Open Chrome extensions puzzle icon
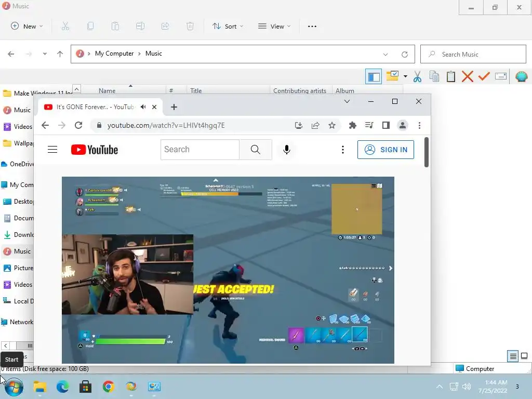532x399 pixels. pyautogui.click(x=353, y=126)
